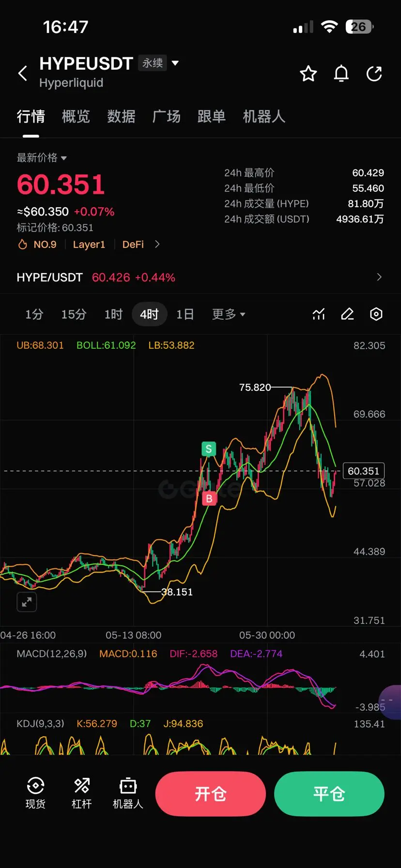This screenshot has width=401, height=868.
Task: Tap 24h 成交量 value 81.80万
Action: (x=366, y=204)
